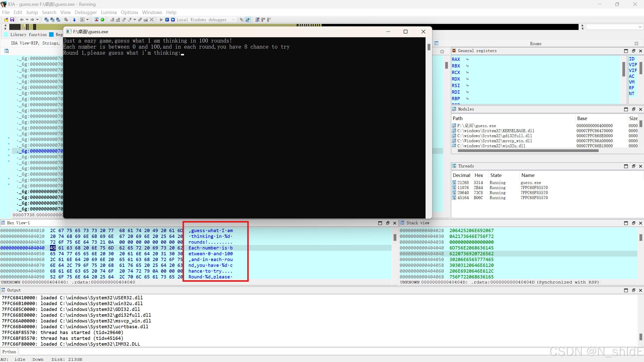This screenshot has height=362, width=644.
Task: Open a file using the open folder icon
Action: pyautogui.click(x=6, y=20)
